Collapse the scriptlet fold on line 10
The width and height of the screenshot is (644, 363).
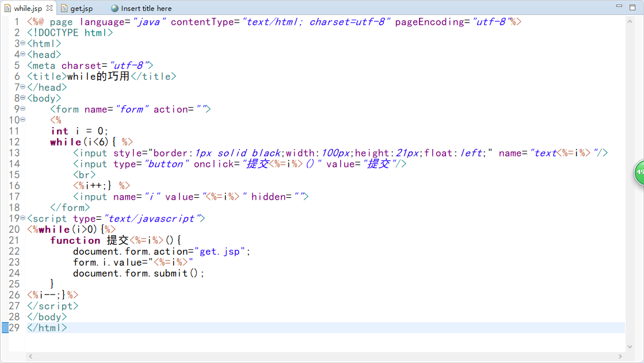[x=22, y=120]
